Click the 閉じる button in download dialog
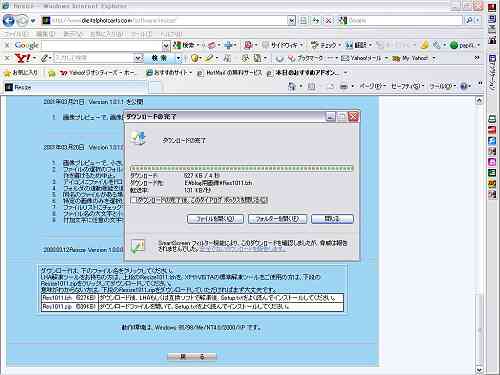 pos(332,219)
